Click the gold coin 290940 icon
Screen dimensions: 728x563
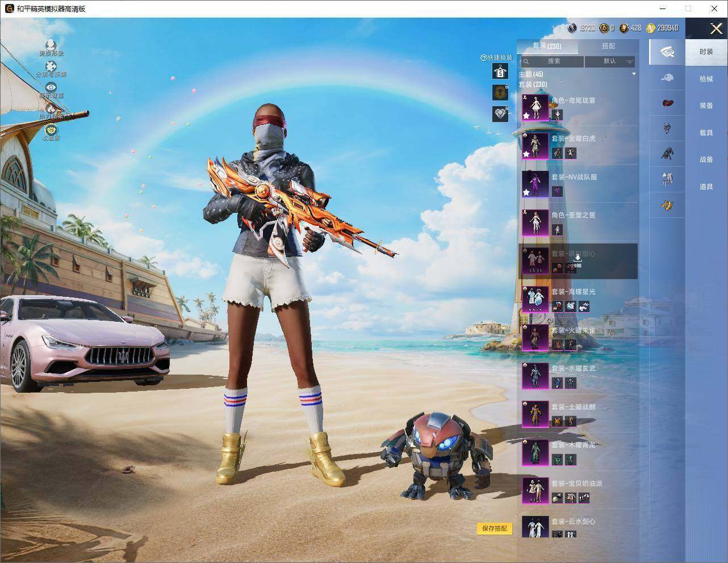coord(651,28)
